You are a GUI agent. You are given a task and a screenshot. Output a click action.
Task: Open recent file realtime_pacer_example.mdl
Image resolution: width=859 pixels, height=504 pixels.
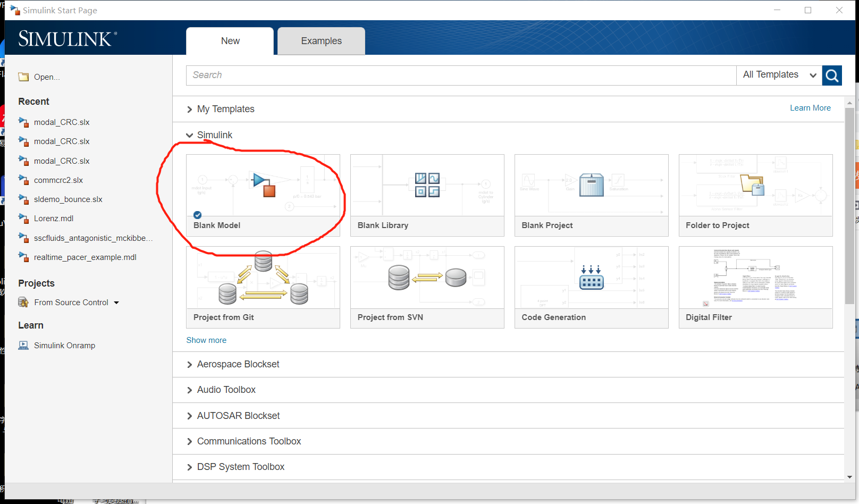pyautogui.click(x=85, y=257)
